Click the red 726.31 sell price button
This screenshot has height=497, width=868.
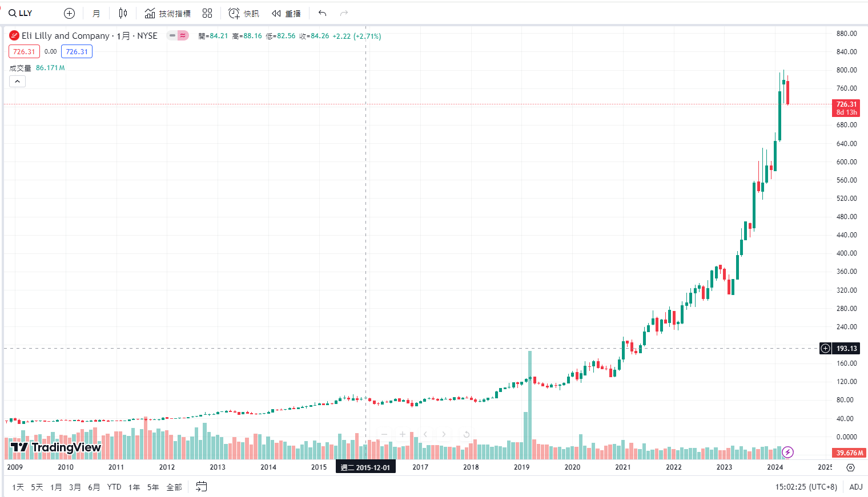click(24, 51)
